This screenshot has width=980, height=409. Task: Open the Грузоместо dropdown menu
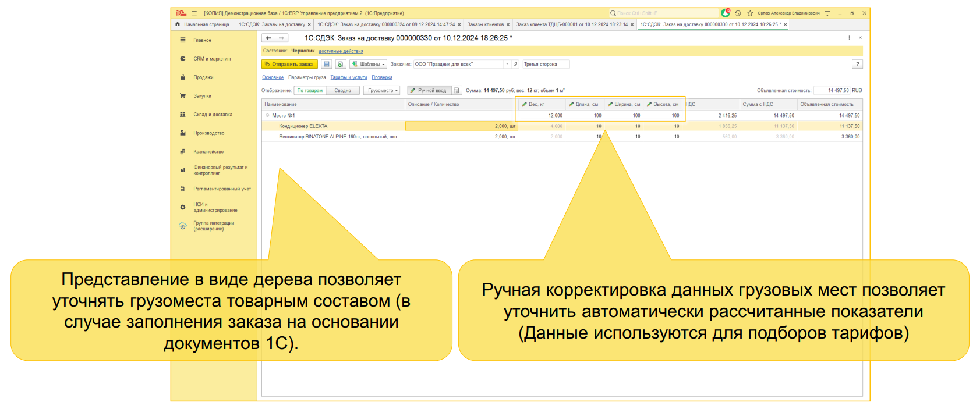point(382,90)
